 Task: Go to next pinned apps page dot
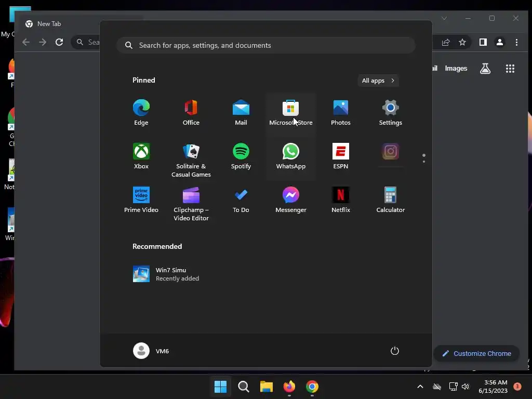424,162
